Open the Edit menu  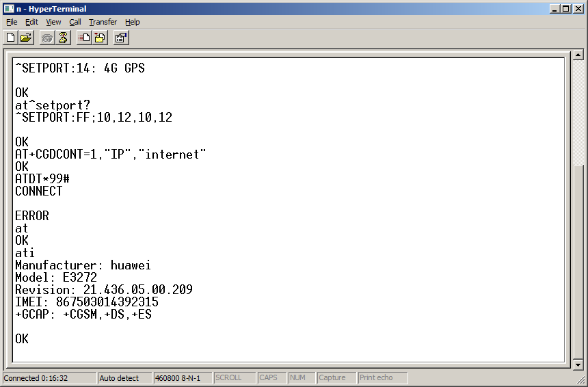(x=31, y=22)
